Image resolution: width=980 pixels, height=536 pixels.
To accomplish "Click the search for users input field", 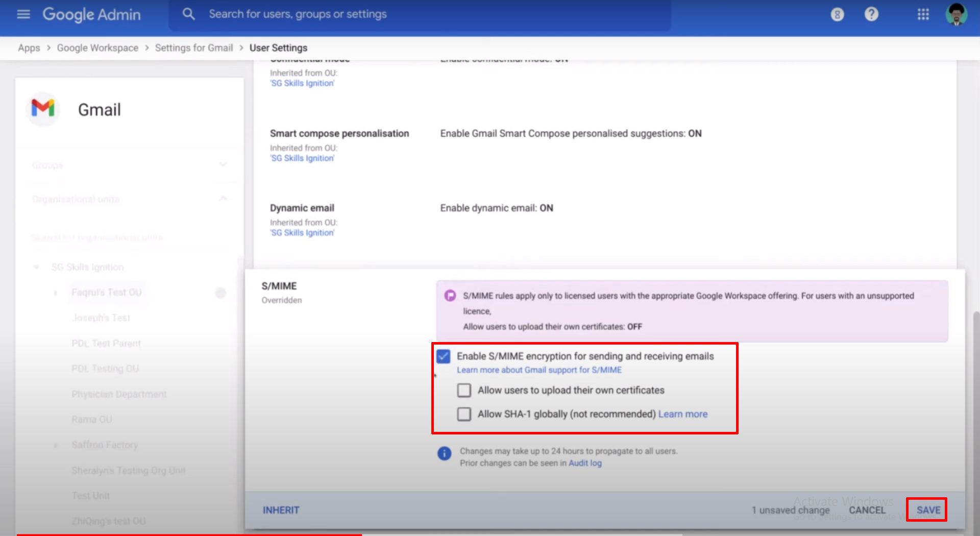I will coord(357,14).
